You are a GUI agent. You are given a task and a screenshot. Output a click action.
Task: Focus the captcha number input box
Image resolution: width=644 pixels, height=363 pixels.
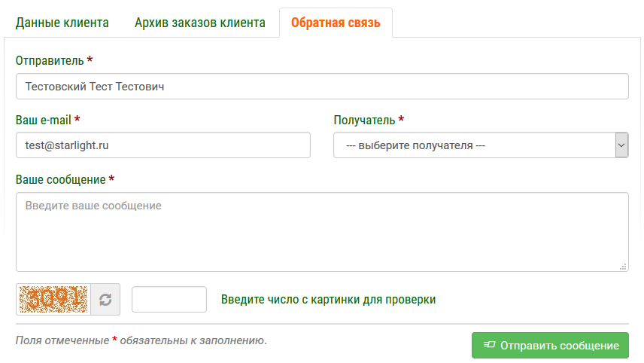click(169, 299)
